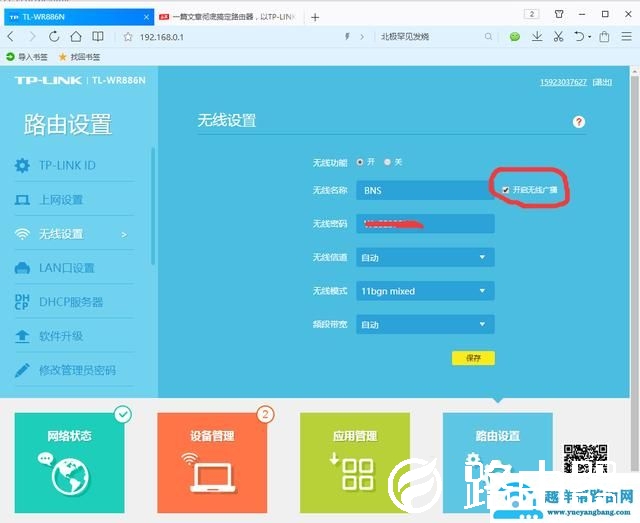640x523 pixels.
Task: Click the browser back arrow
Action: (x=11, y=37)
